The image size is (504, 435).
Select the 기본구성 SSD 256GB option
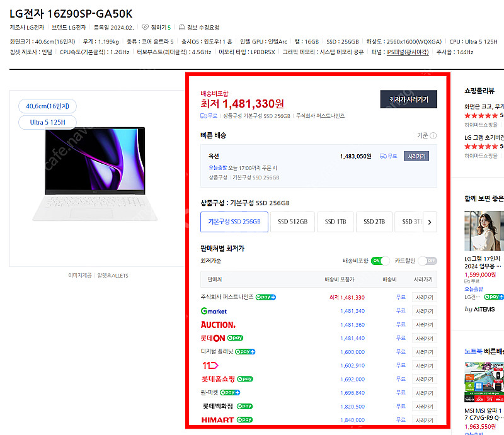(x=234, y=222)
